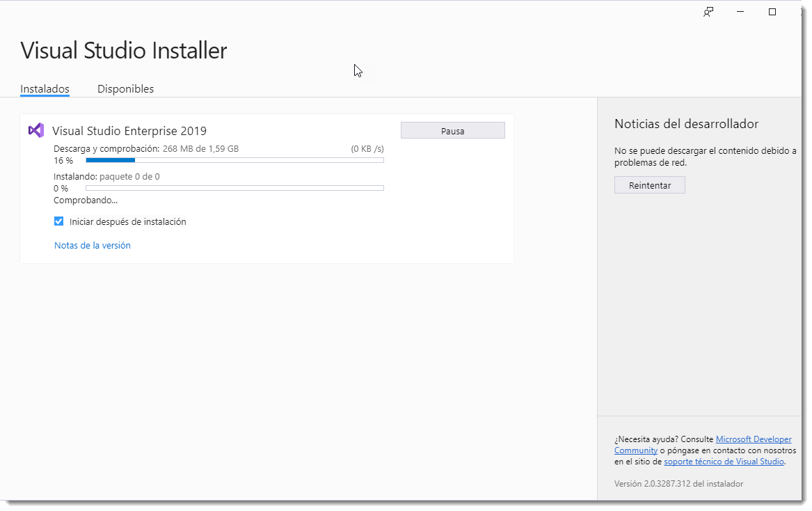Click the '268 MB de 1,59 GB' text
Screen dimensions: 812x511
click(200, 149)
